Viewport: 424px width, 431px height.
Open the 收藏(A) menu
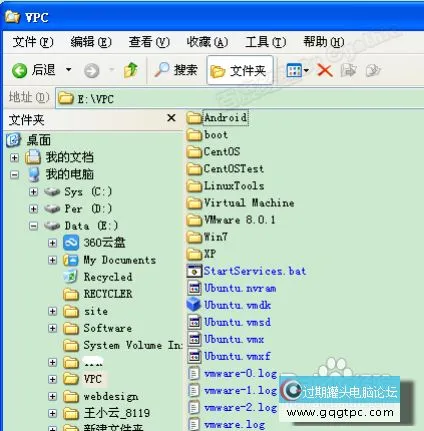(x=207, y=42)
